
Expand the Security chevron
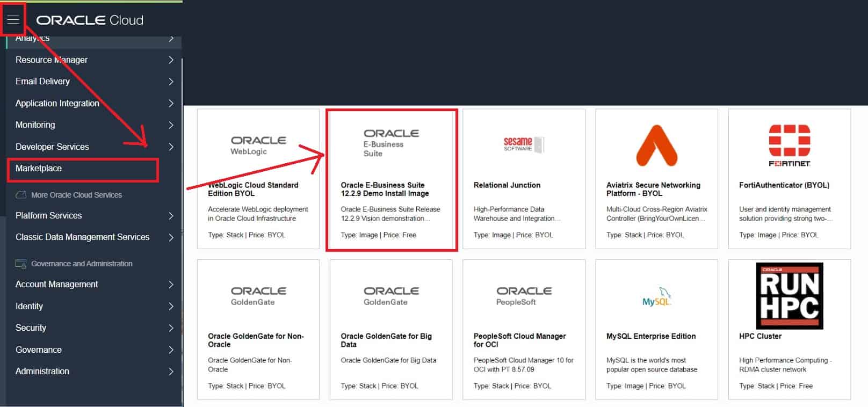(x=171, y=328)
